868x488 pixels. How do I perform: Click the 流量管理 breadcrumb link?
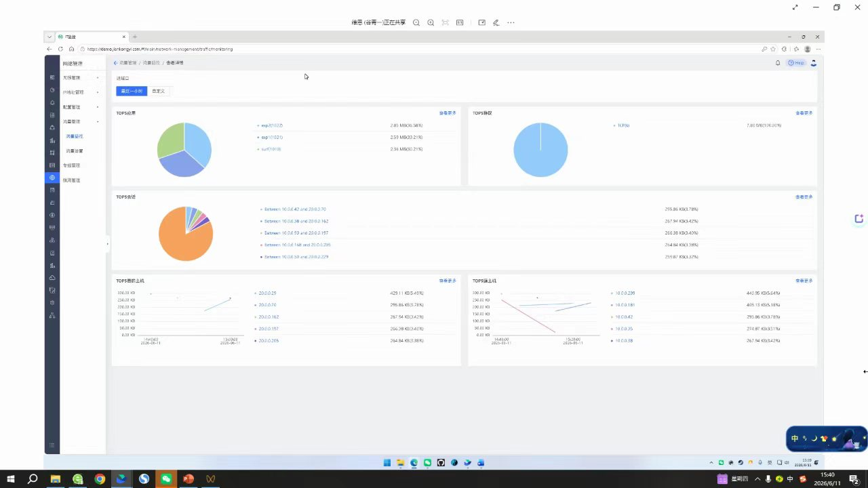tap(128, 63)
